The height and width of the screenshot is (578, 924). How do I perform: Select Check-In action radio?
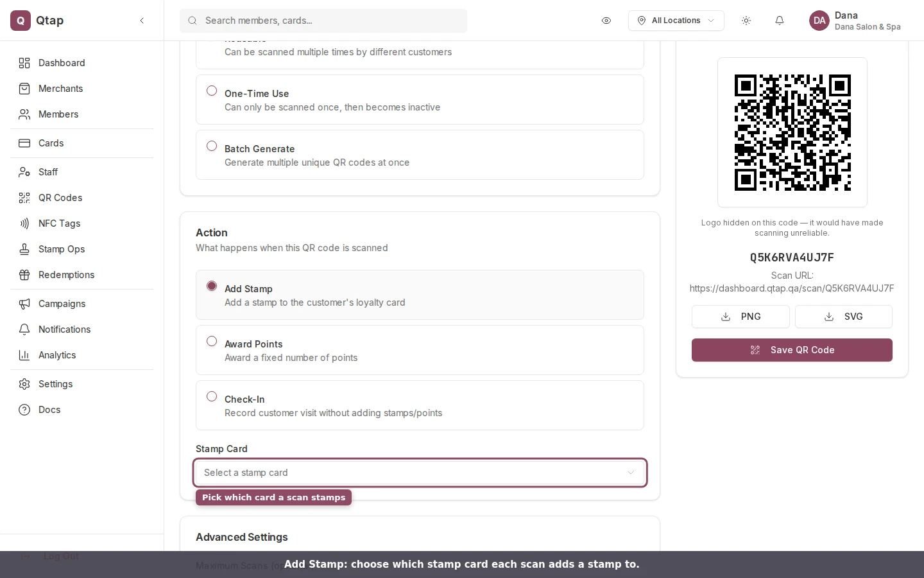(212, 397)
